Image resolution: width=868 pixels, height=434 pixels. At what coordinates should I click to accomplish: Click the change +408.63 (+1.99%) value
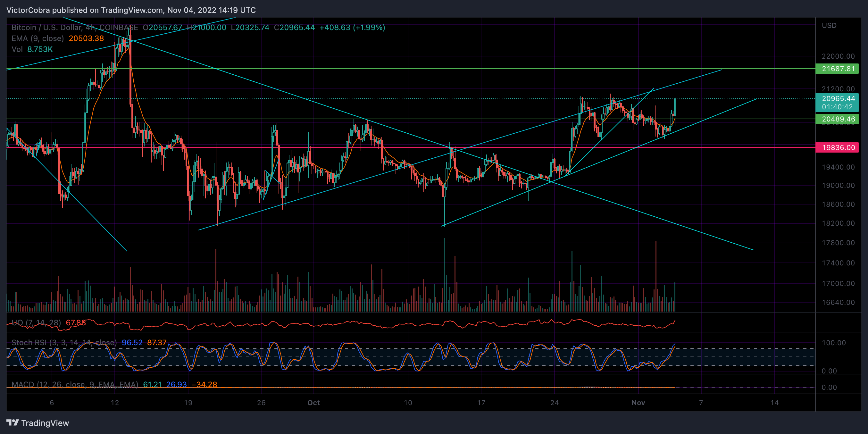click(352, 28)
